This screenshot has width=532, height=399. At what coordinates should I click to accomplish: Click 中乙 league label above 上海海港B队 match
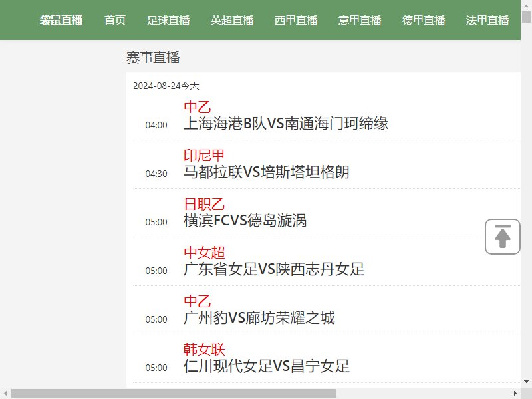click(197, 107)
